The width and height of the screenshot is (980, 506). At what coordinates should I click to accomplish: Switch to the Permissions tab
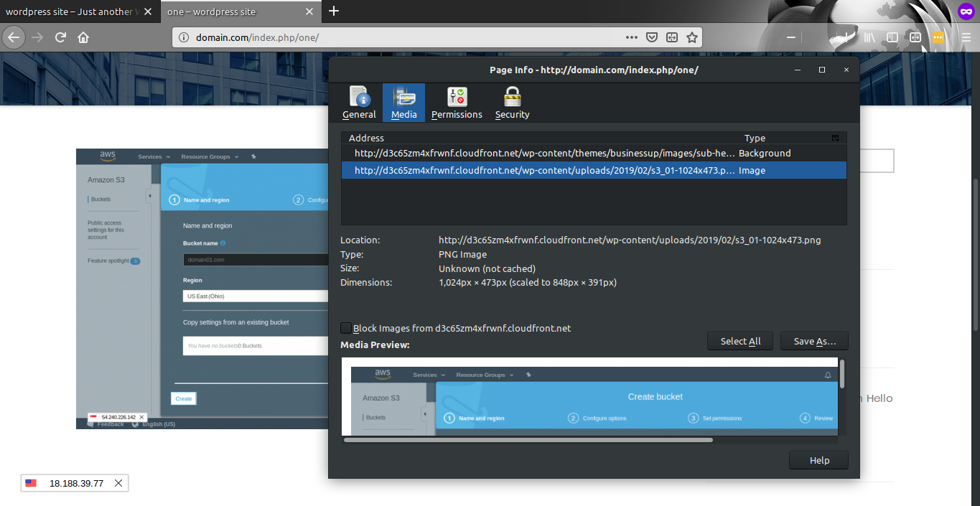(x=457, y=103)
